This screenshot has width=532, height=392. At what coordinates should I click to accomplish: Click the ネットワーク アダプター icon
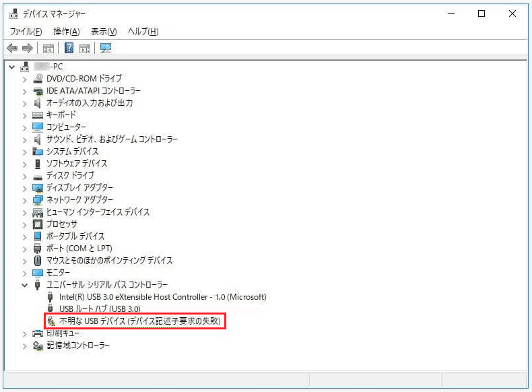[38, 200]
